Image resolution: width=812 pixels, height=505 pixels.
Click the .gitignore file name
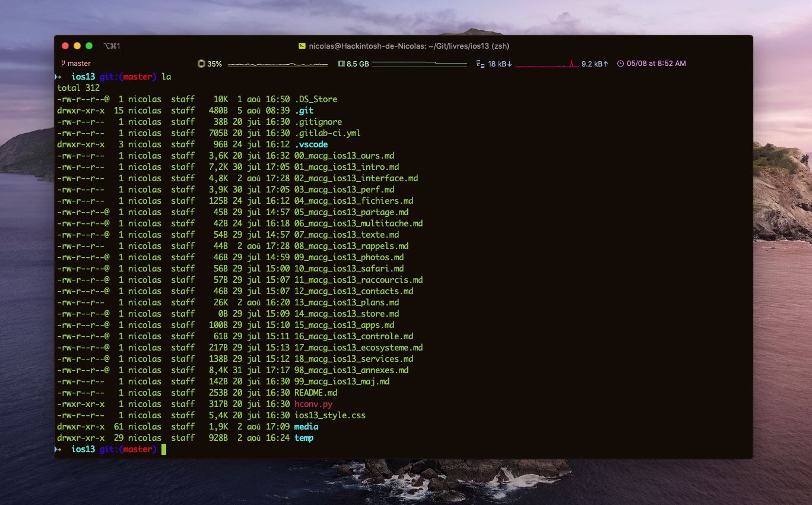(318, 122)
